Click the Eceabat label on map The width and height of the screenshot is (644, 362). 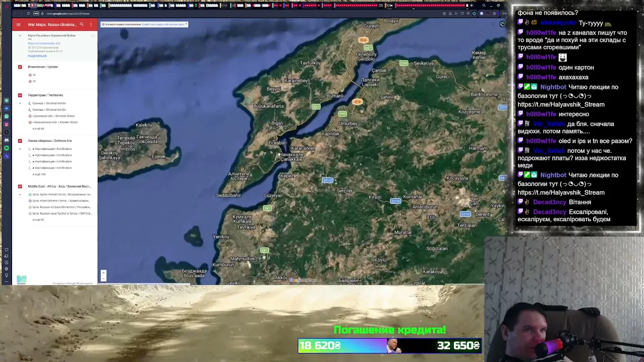pyautogui.click(x=277, y=143)
